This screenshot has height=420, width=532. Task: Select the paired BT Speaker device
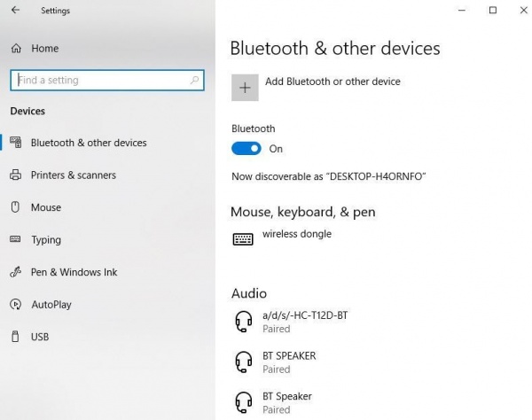287,402
